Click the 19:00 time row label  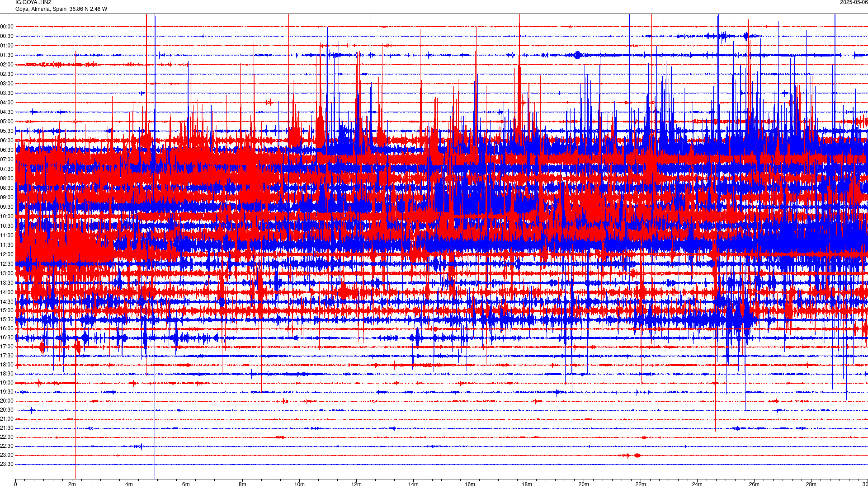[7, 383]
